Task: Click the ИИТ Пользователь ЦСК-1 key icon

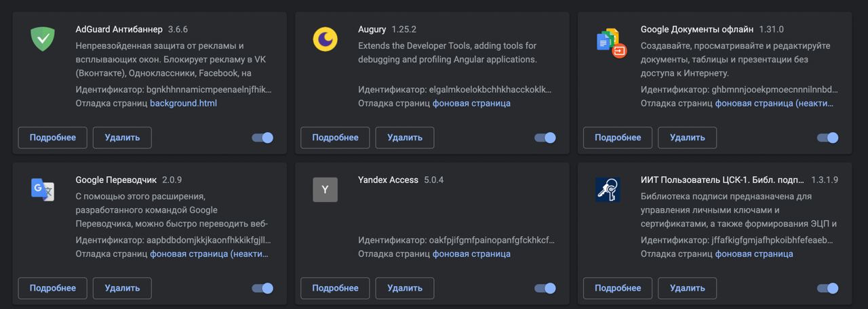Action: (608, 190)
